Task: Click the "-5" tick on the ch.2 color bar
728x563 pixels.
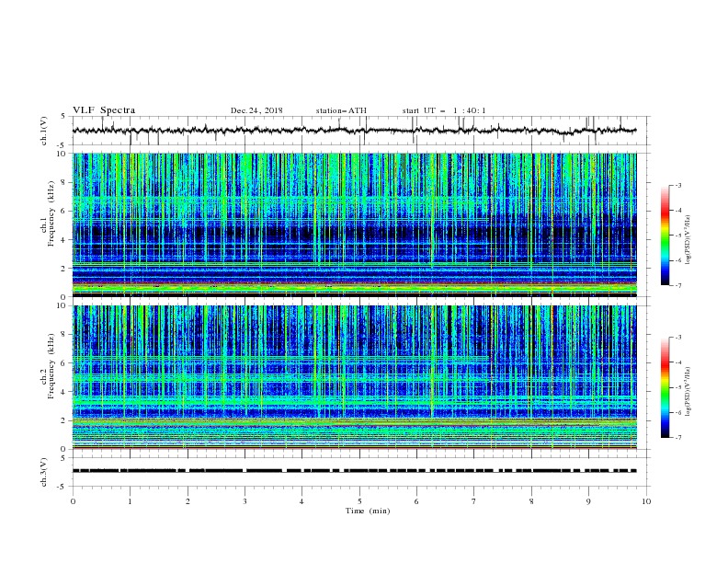Action: point(677,387)
